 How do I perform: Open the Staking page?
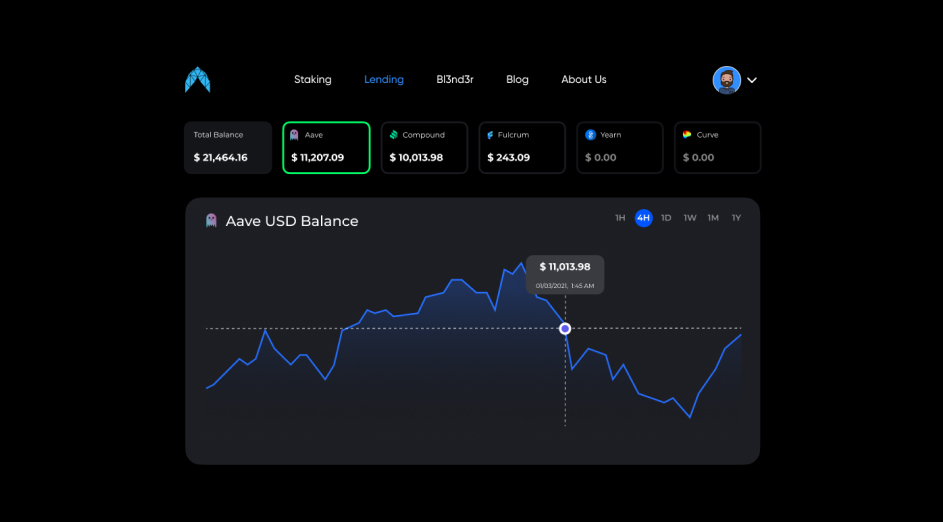coord(313,79)
